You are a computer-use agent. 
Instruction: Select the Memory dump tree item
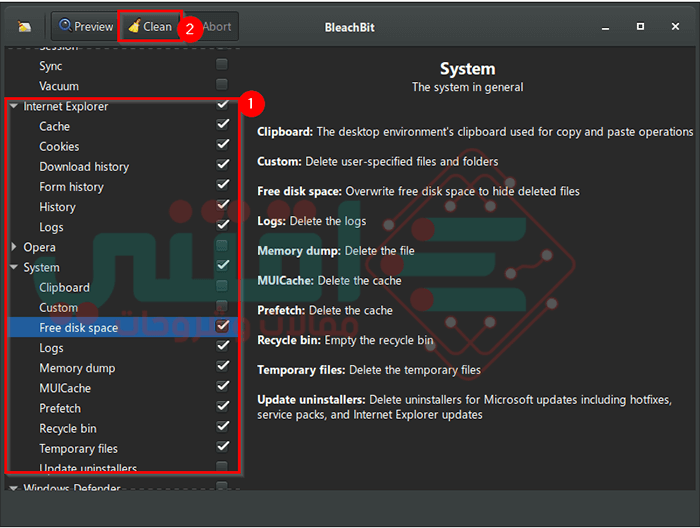77,368
